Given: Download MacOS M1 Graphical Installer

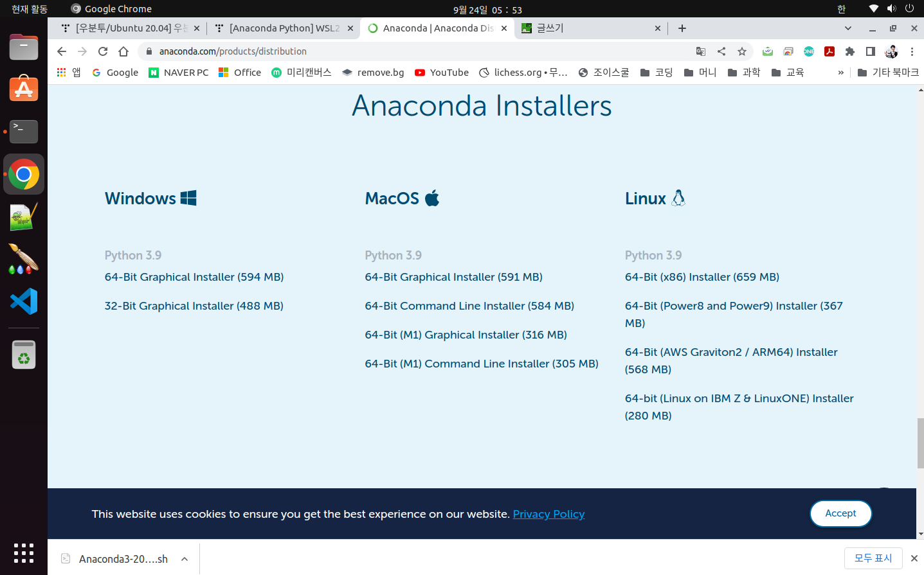Looking at the screenshot, I should (466, 335).
